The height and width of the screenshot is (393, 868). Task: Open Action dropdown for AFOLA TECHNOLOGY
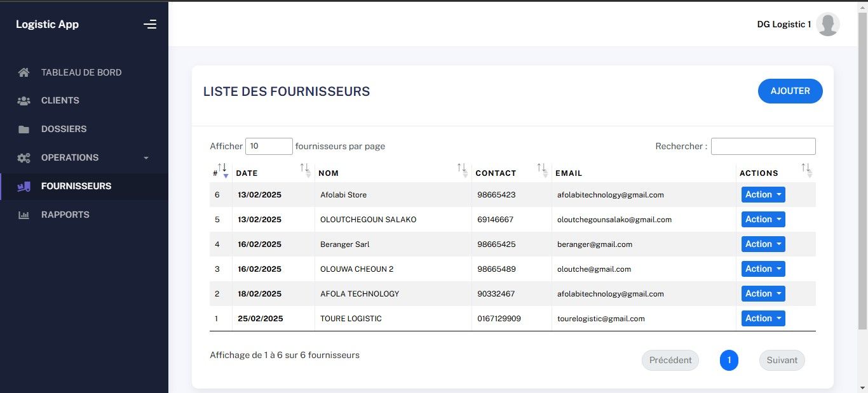(763, 294)
